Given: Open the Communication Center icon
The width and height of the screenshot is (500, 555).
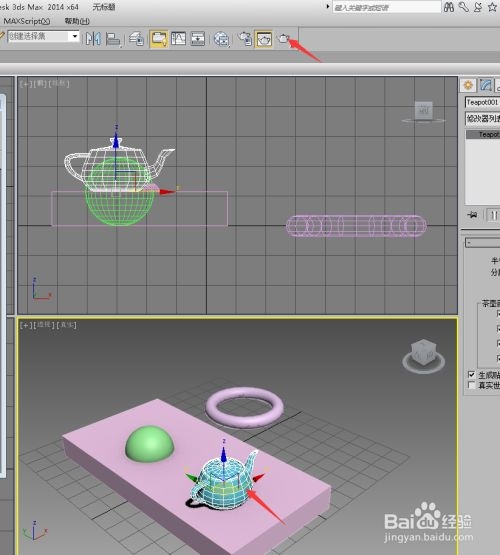Looking at the screenshot, I should pyautogui.click(x=478, y=7).
